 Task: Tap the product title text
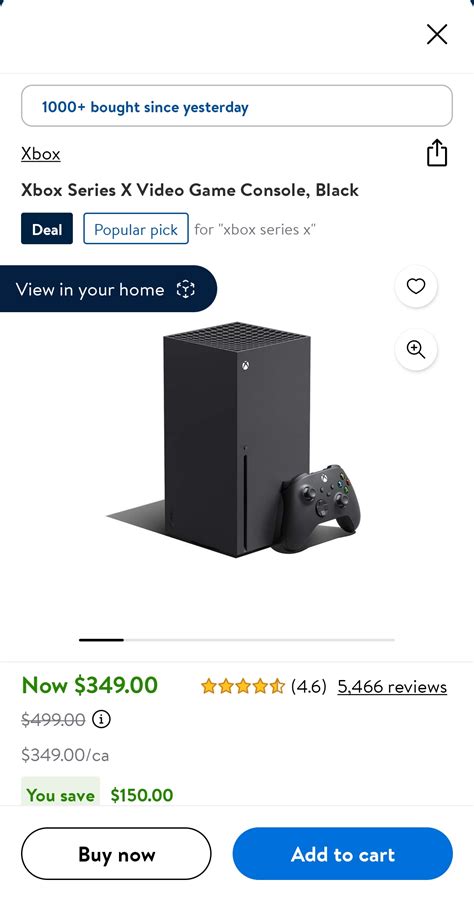[190, 190]
